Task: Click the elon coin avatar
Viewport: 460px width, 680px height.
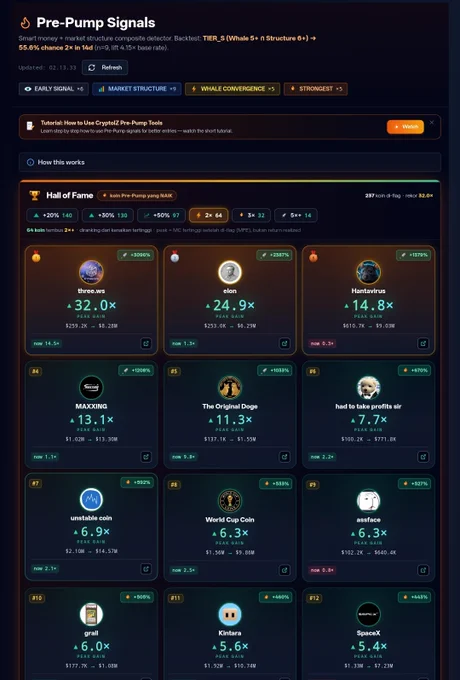Action: 230,272
